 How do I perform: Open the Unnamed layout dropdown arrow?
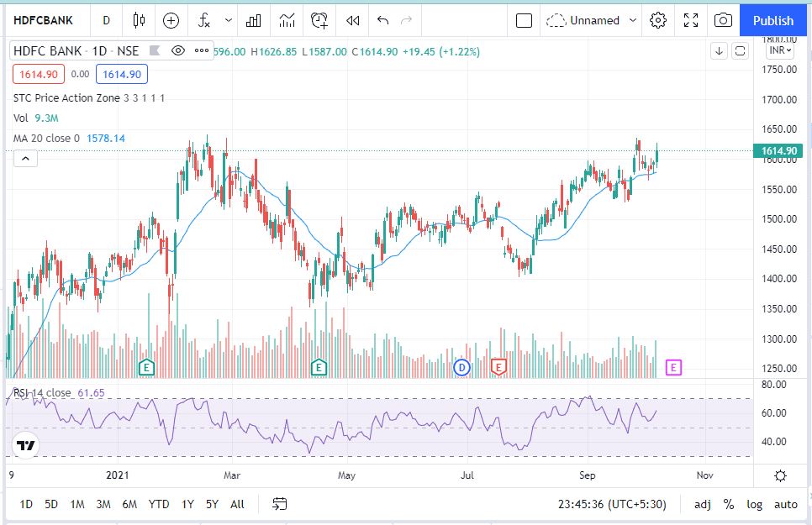coord(633,20)
